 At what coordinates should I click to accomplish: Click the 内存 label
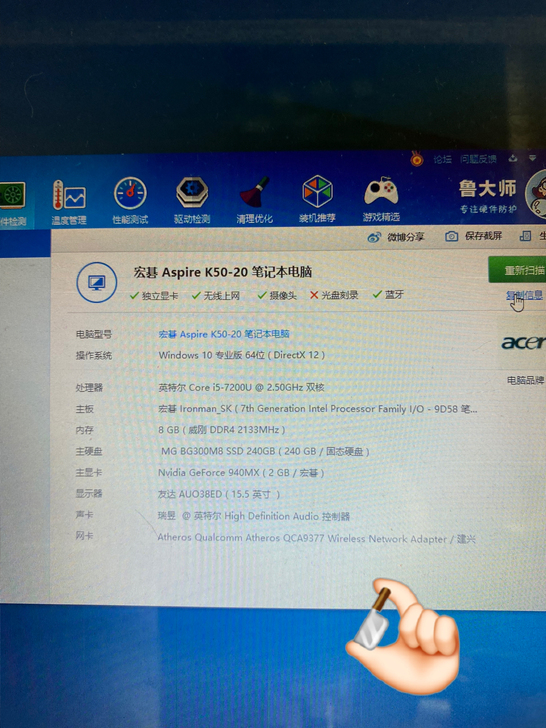pyautogui.click(x=84, y=430)
